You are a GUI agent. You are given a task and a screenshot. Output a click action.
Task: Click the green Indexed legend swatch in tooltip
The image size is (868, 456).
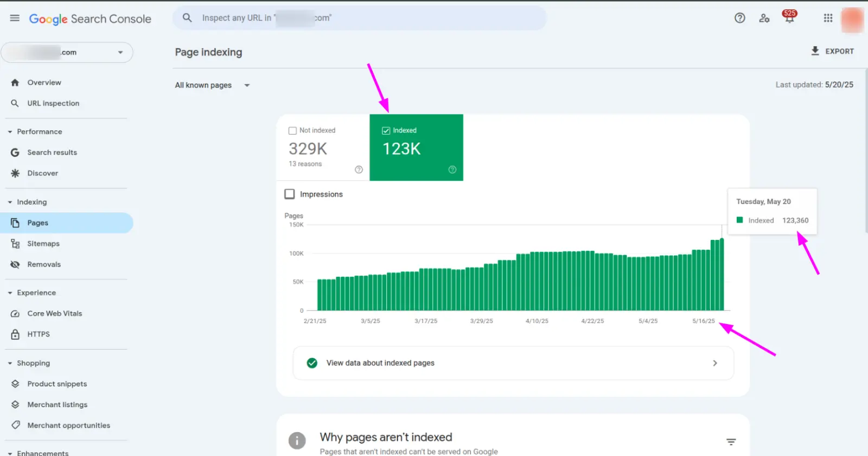coord(739,220)
